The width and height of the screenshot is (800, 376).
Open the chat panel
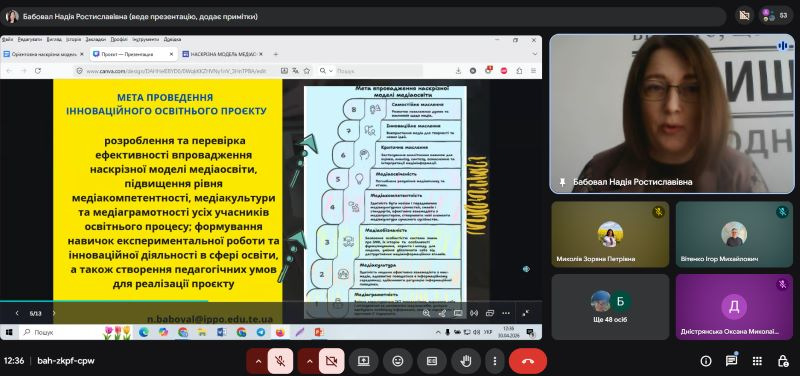[x=731, y=361]
